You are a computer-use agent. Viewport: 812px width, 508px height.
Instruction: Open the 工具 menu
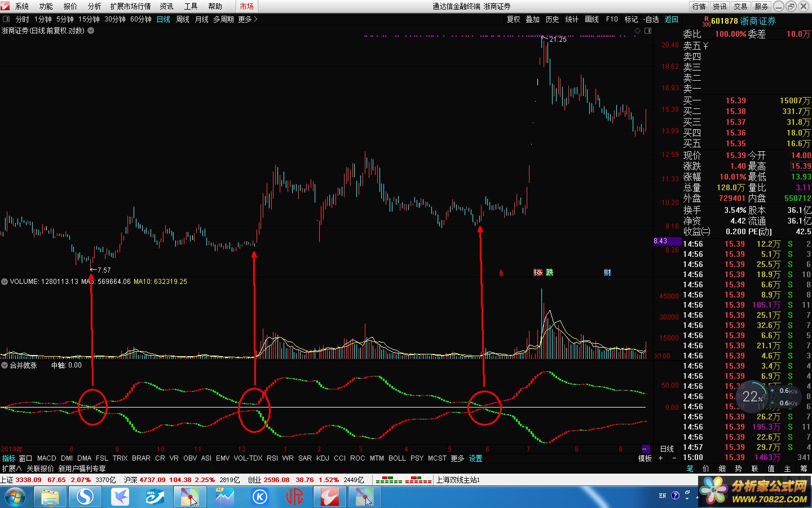point(191,6)
